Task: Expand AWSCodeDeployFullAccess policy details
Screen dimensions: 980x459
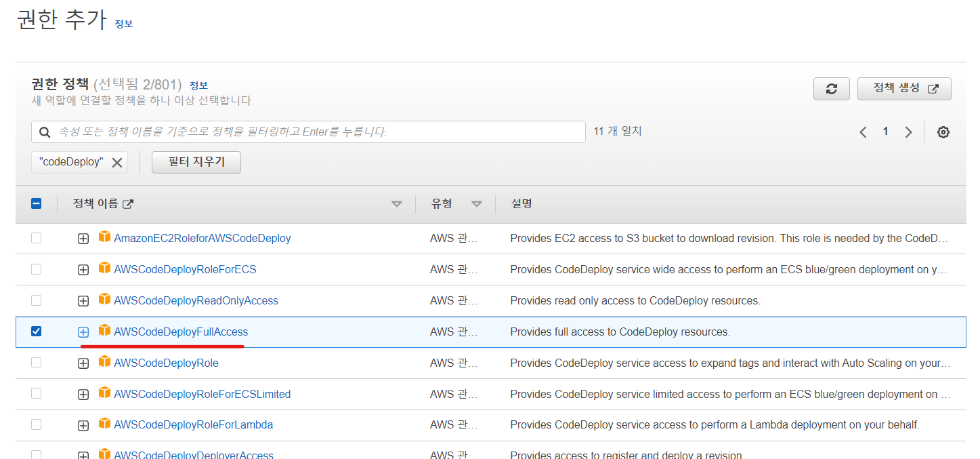Action: [83, 332]
